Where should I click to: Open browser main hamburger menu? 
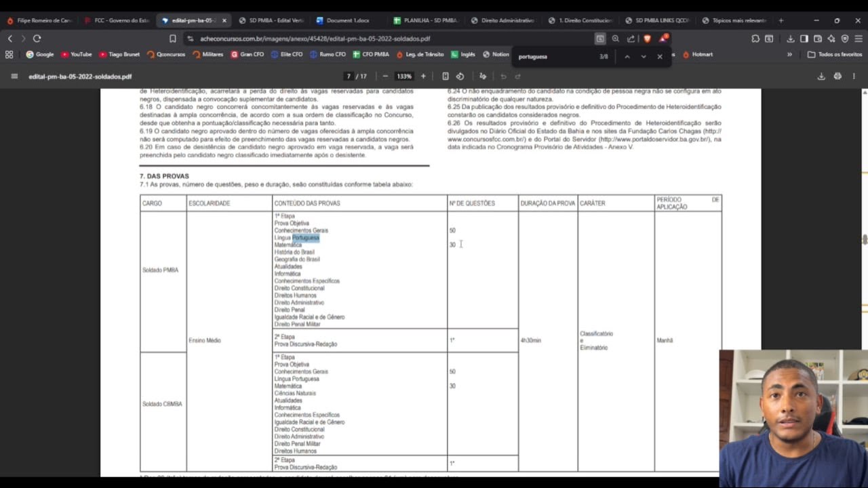(859, 39)
